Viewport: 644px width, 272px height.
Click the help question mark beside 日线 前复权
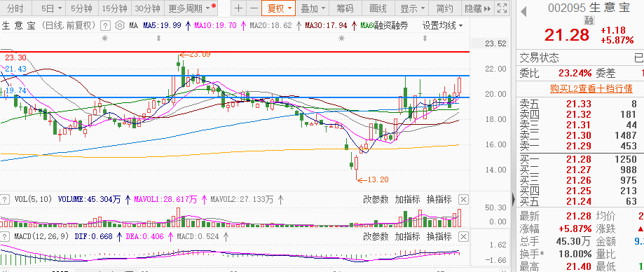[x=106, y=26]
